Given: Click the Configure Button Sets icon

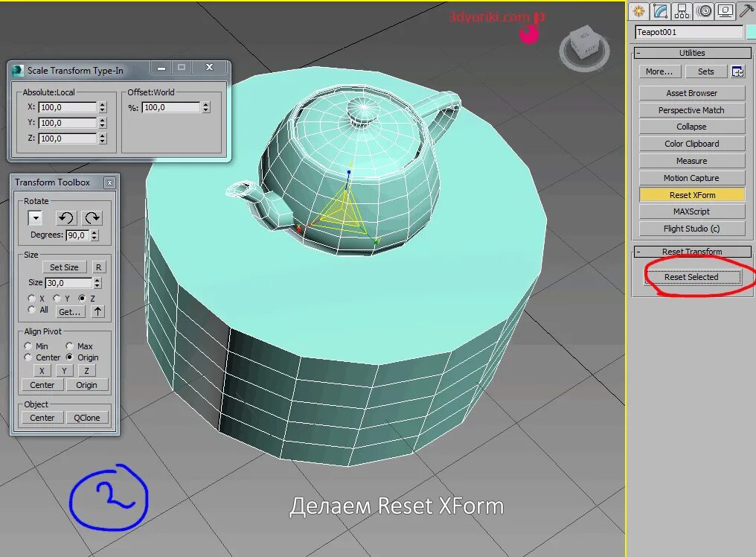Looking at the screenshot, I should pos(737,71).
